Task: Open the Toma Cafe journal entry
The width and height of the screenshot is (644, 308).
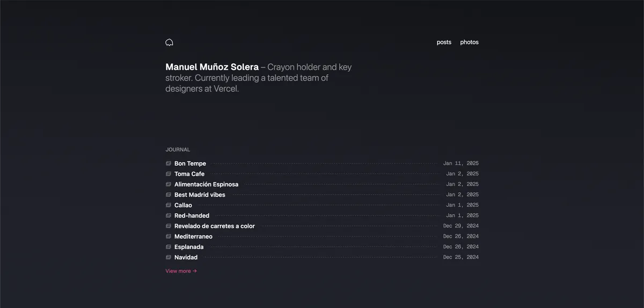Action: [x=189, y=174]
